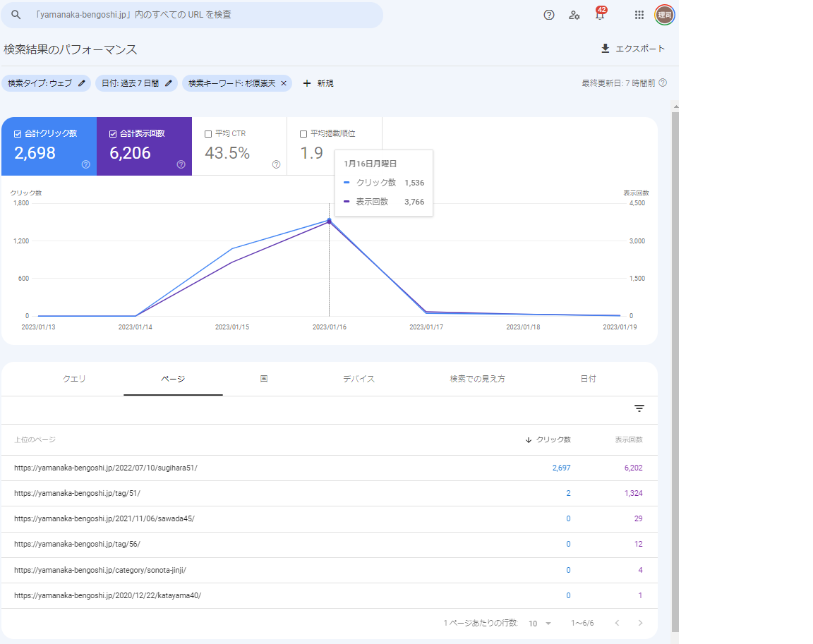Edit the 検索タイプ: ウェブ filter pencil icon
The image size is (813, 644).
click(x=82, y=83)
